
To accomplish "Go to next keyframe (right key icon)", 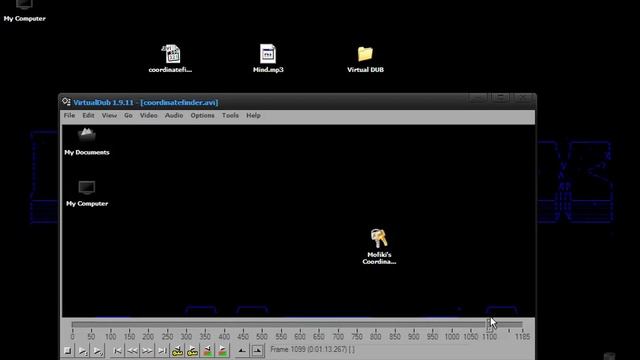I will click(193, 351).
